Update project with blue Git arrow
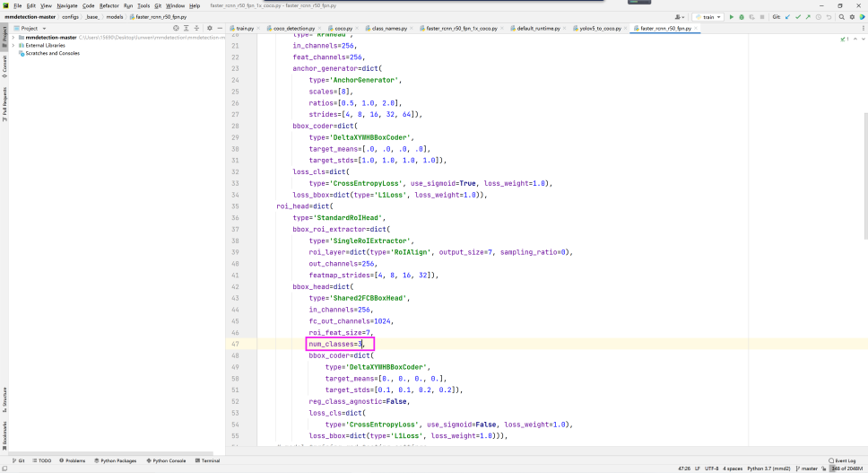The image size is (868, 473). [x=787, y=17]
